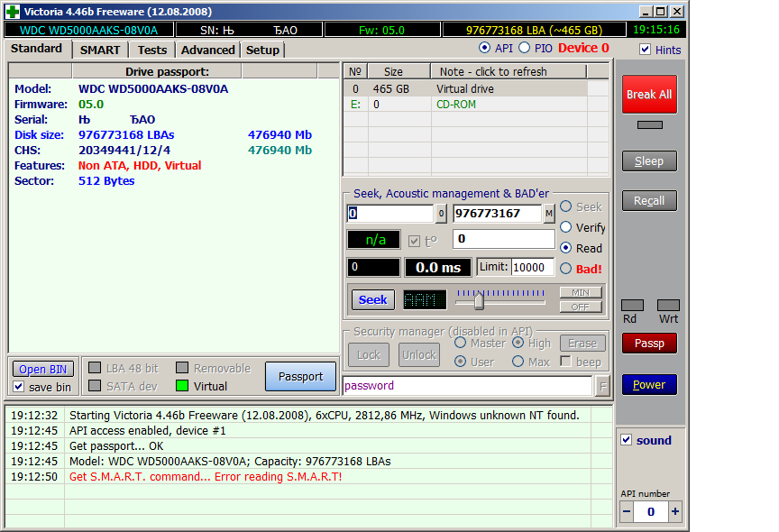Click the green cross Victoria app icon
This screenshot has width=779, height=532.
pos(13,11)
